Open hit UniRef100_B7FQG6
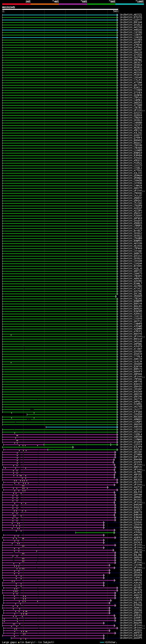Viewport: 146px width, 644px height. (131, 412)
